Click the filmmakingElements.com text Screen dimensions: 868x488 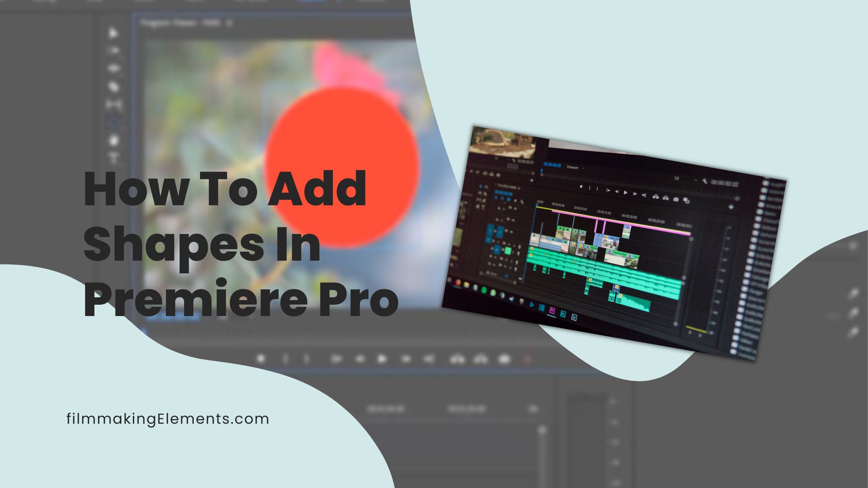coord(168,419)
